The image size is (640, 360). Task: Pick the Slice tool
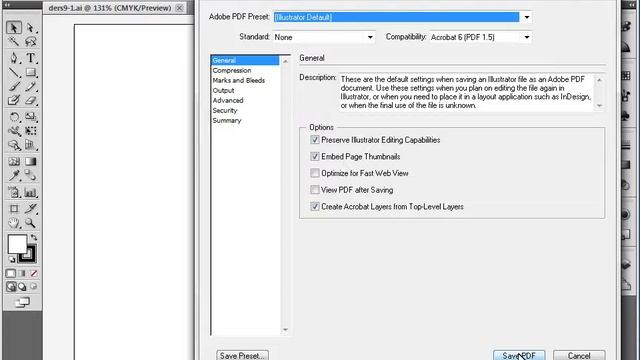point(31,209)
